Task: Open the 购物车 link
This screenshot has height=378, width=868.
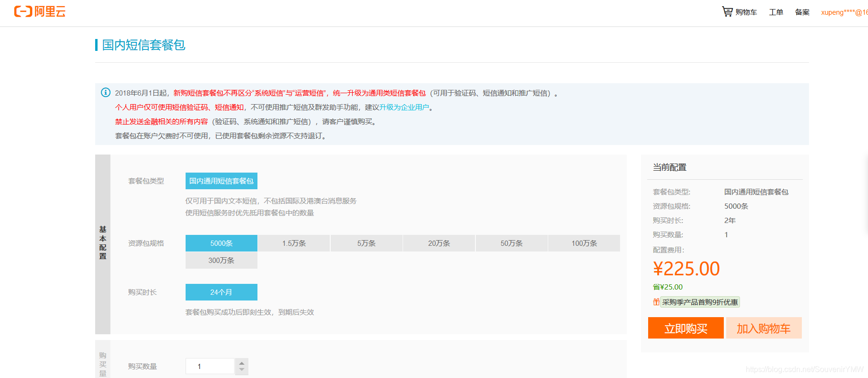Action: tap(746, 12)
